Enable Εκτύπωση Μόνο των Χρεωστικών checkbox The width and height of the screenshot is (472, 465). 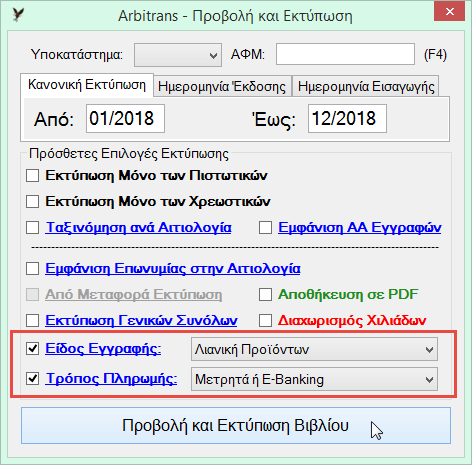point(33,202)
